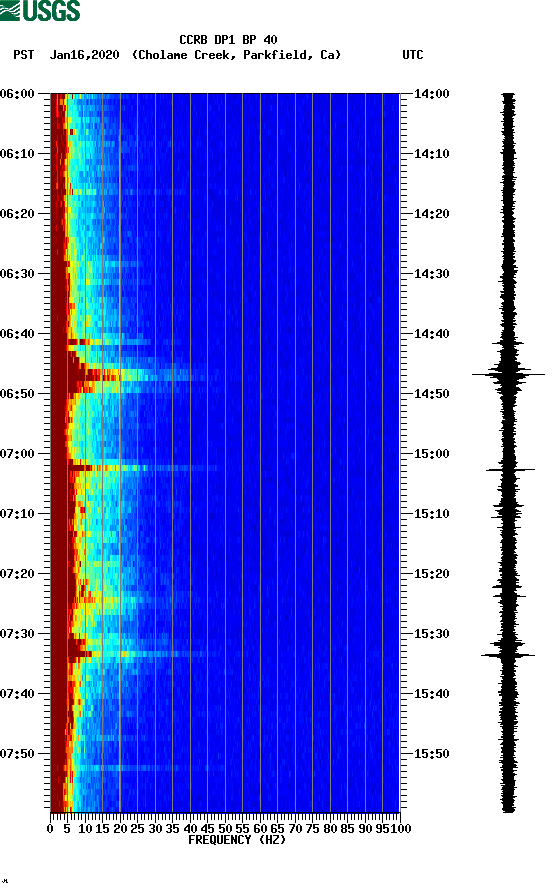Click the '15:50' UTC time label
Screen dimensions: 552x892
coord(432,754)
